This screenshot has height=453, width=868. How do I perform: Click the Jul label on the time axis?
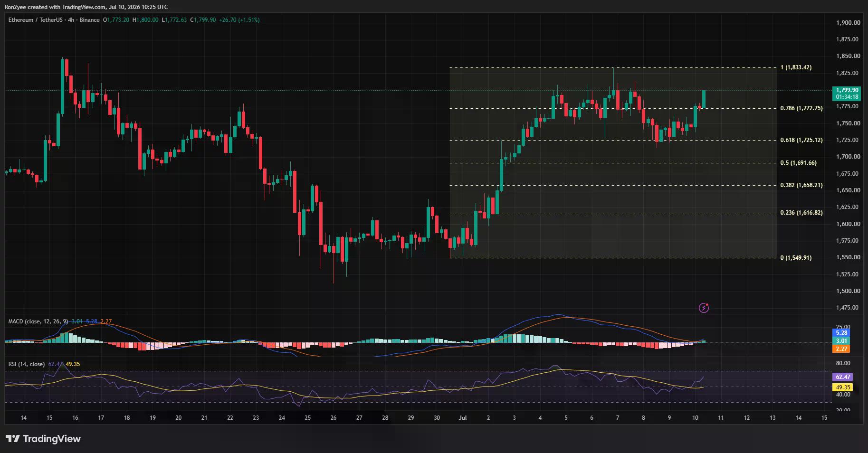[463, 418]
